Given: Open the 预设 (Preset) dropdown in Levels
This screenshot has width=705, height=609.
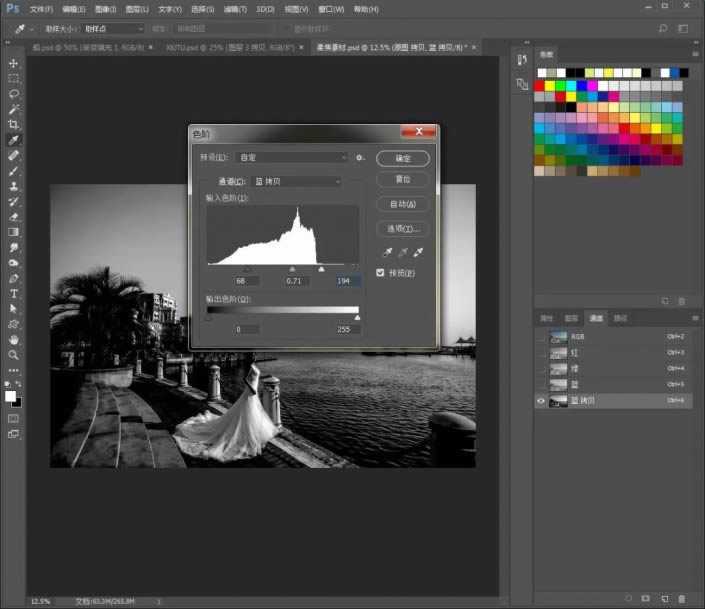Looking at the screenshot, I should pyautogui.click(x=292, y=158).
